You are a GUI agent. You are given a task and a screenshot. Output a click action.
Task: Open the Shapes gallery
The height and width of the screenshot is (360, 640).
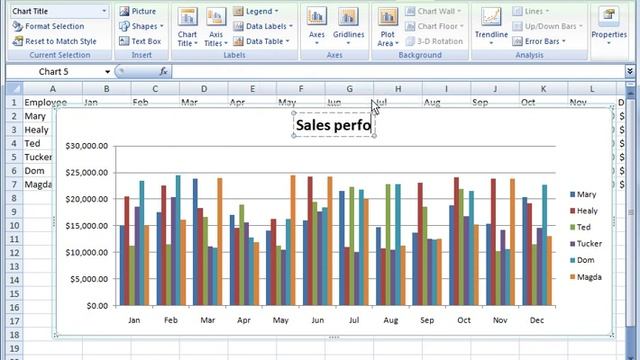click(x=141, y=26)
